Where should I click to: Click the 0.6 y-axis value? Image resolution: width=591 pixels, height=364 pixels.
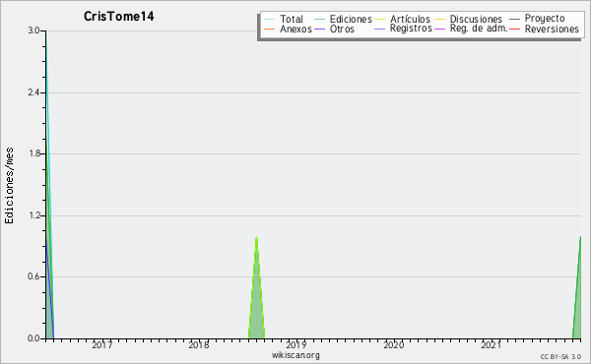33,276
